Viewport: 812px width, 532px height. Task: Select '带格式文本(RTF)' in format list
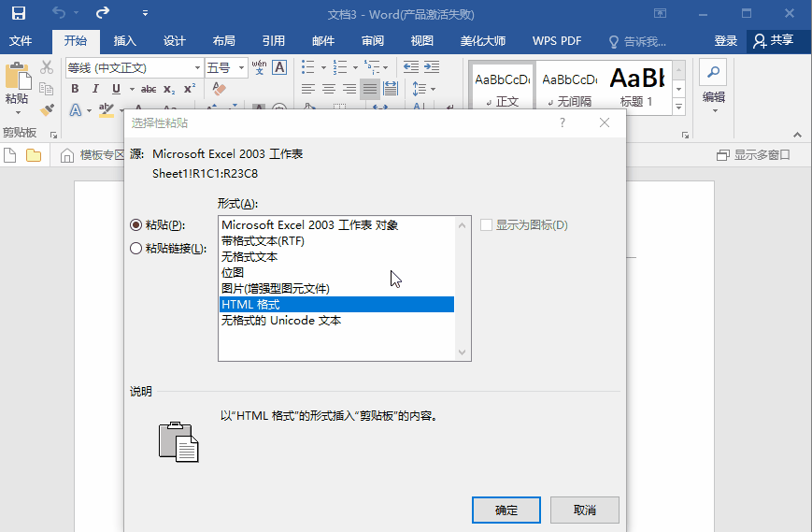336,241
